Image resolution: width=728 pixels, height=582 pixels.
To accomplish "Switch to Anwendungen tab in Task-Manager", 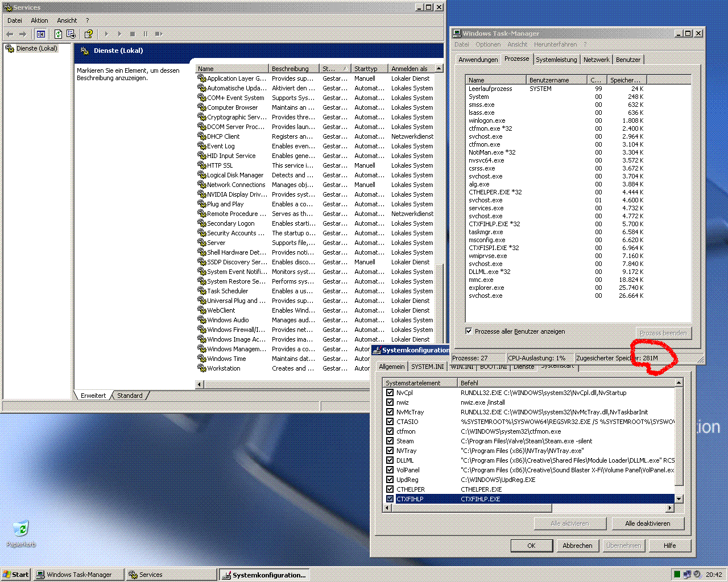I will 478,60.
